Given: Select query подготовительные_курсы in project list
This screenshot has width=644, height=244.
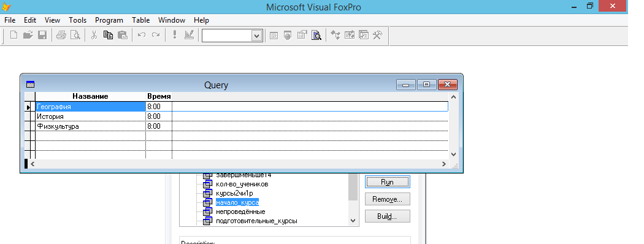Looking at the screenshot, I should pos(256,221).
